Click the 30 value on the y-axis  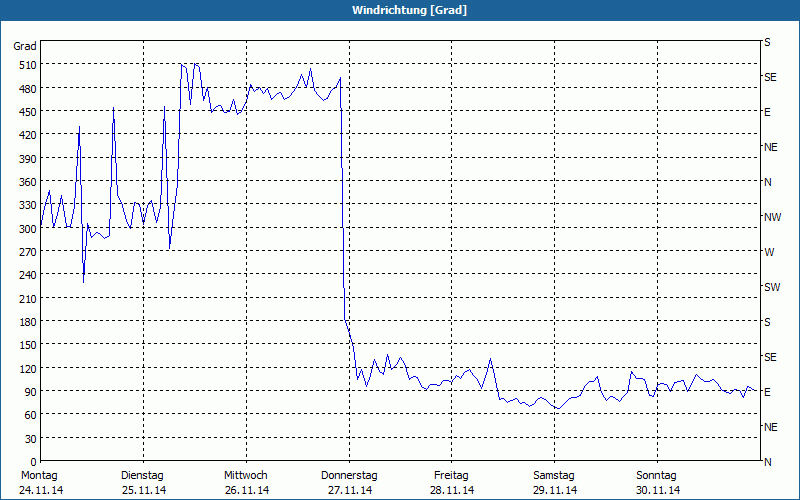click(29, 439)
